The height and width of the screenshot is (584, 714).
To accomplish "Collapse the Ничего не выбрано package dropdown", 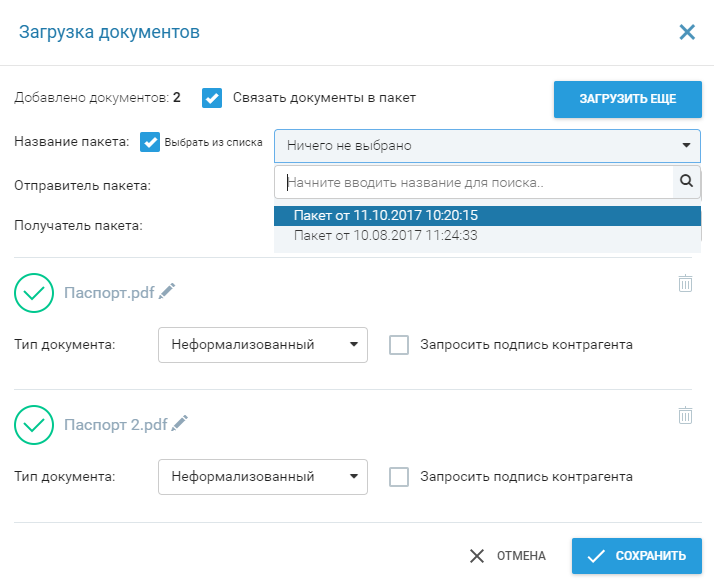I will click(x=487, y=146).
